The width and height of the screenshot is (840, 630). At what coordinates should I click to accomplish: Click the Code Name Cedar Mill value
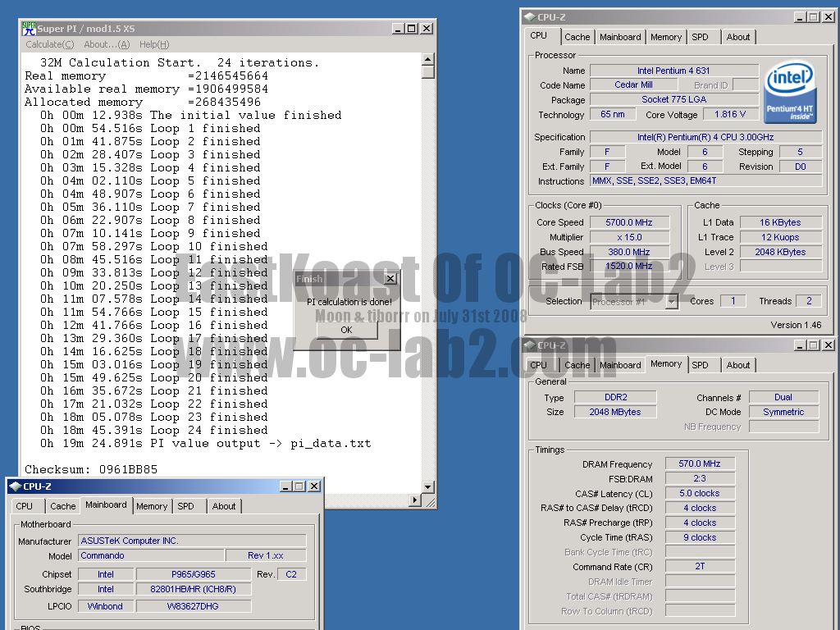[634, 84]
